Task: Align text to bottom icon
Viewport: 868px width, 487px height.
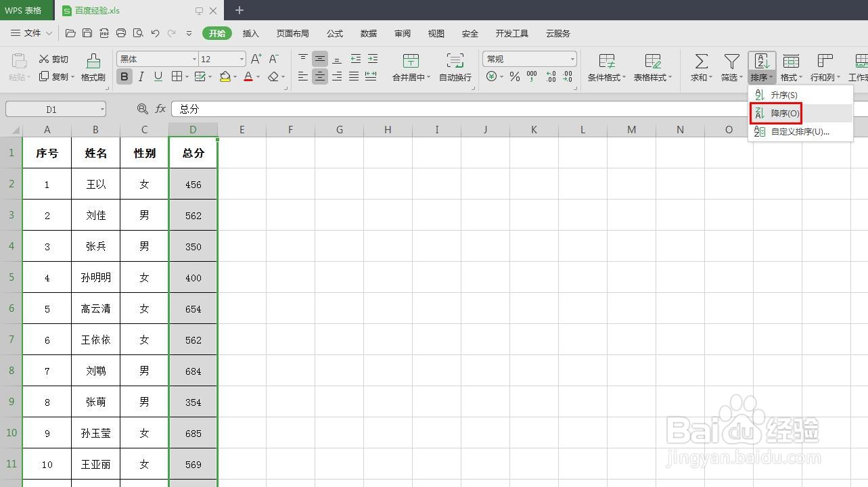Action: point(337,59)
